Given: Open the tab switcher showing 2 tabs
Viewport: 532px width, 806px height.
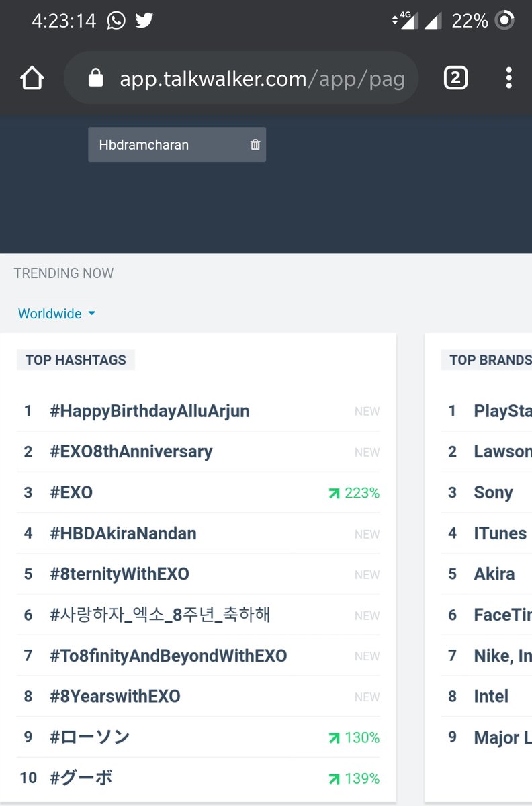Looking at the screenshot, I should click(455, 79).
